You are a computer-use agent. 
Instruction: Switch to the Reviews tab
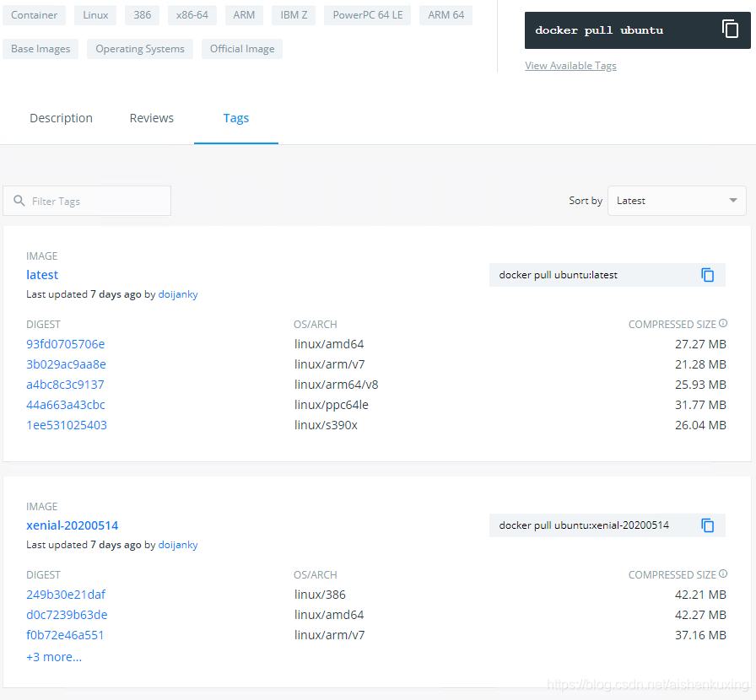(151, 118)
